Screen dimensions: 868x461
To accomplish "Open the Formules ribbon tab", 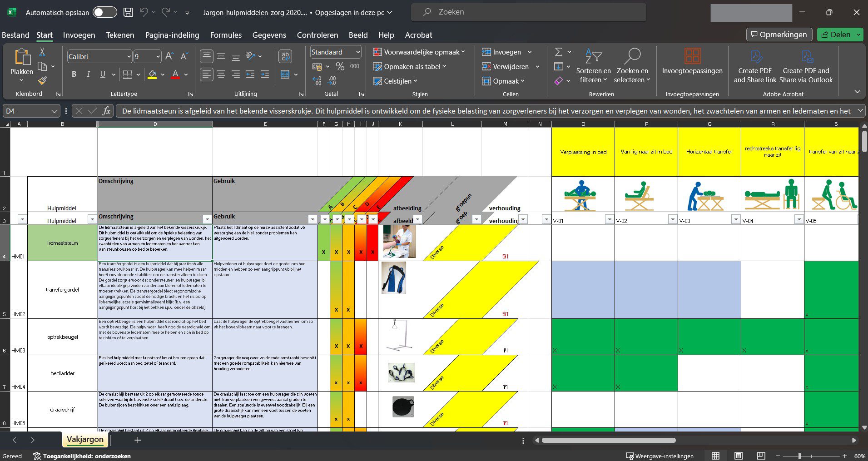I will tap(226, 35).
